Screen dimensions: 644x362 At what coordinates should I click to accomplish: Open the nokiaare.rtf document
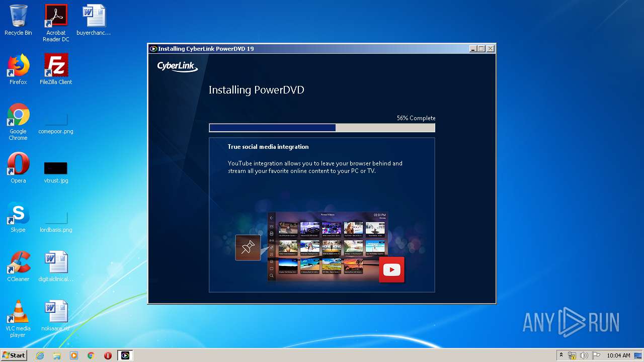(x=56, y=316)
